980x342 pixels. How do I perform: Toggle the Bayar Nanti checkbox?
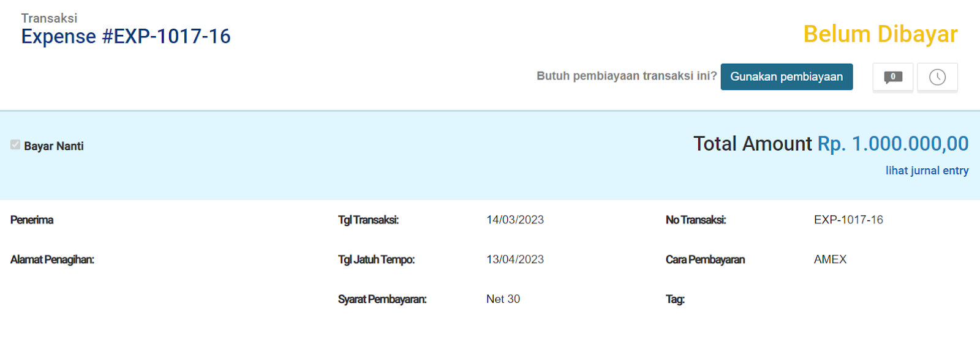(15, 145)
